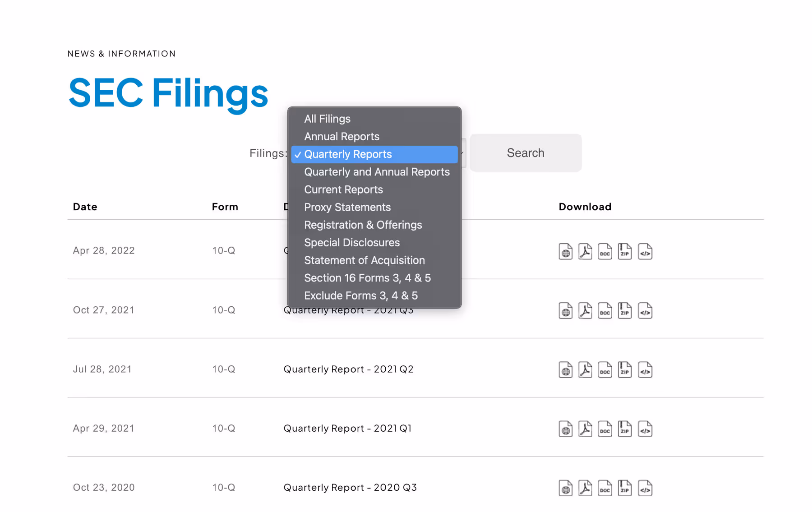
Task: Open XBRL code file of 2021 Q1 report
Action: [x=645, y=429]
